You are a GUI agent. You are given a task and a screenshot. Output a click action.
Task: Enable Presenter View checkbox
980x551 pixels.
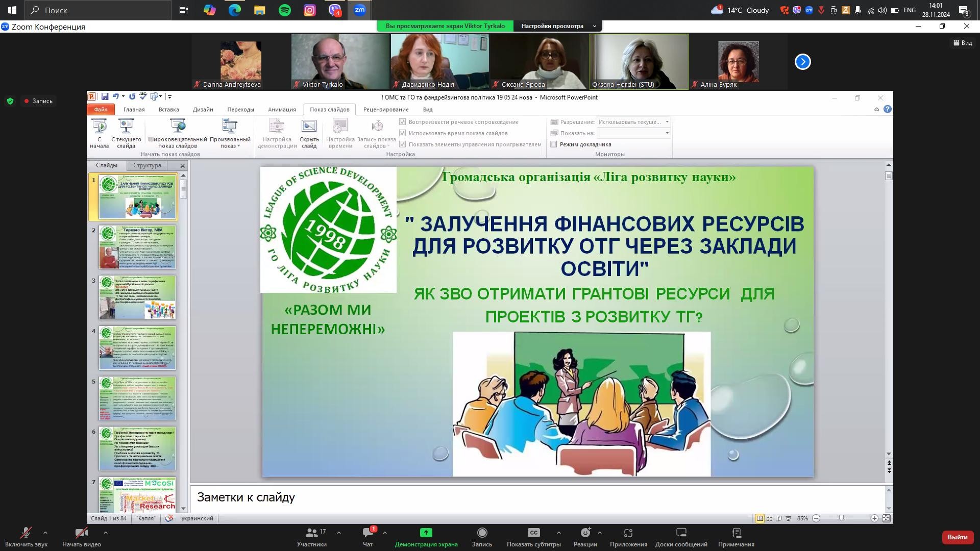click(554, 144)
